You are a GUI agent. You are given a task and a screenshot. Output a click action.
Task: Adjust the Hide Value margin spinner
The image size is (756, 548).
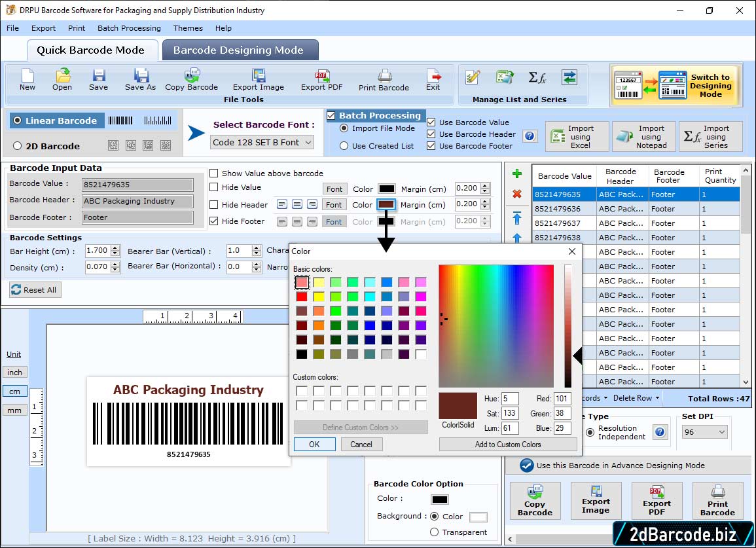click(485, 189)
